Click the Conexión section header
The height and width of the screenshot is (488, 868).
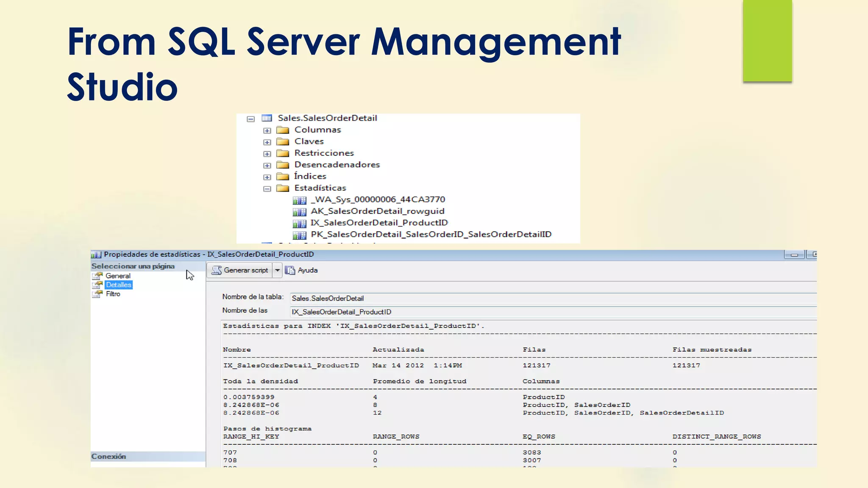click(148, 457)
